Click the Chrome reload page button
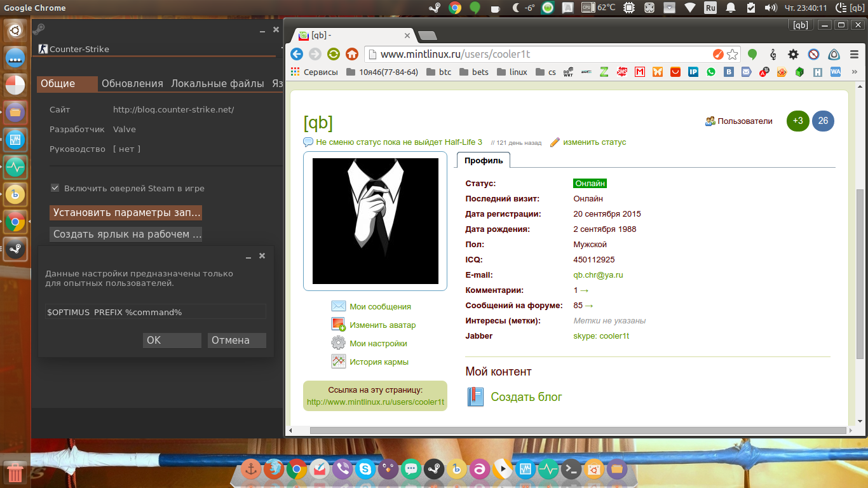868x488 pixels. tap(333, 54)
